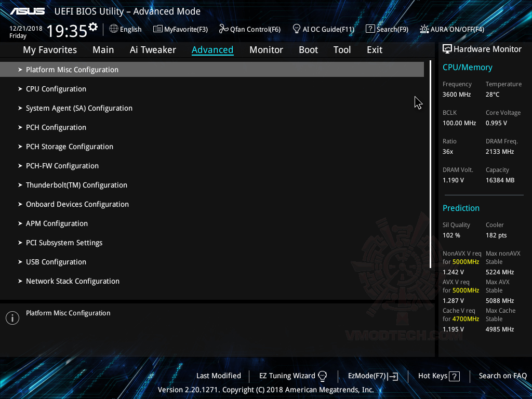Click the 2133 MHz DRAM frequency value
The width and height of the screenshot is (532, 399).
500,152
